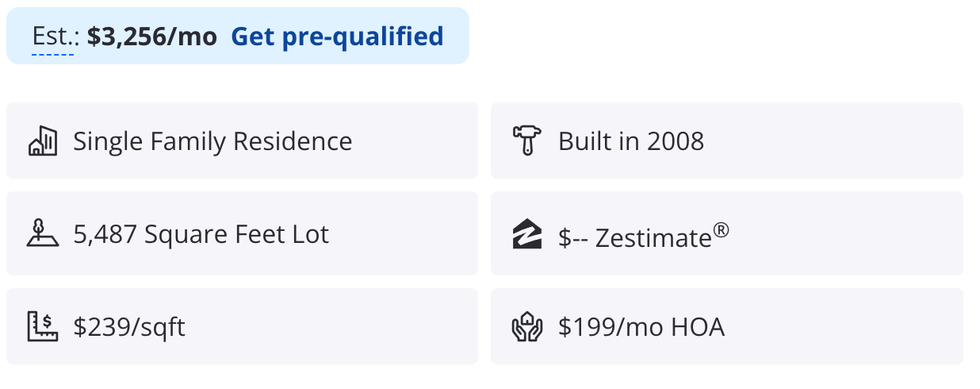The image size is (980, 389).
Task: Click the Zillow logo icon beside Zestimate
Action: [527, 234]
